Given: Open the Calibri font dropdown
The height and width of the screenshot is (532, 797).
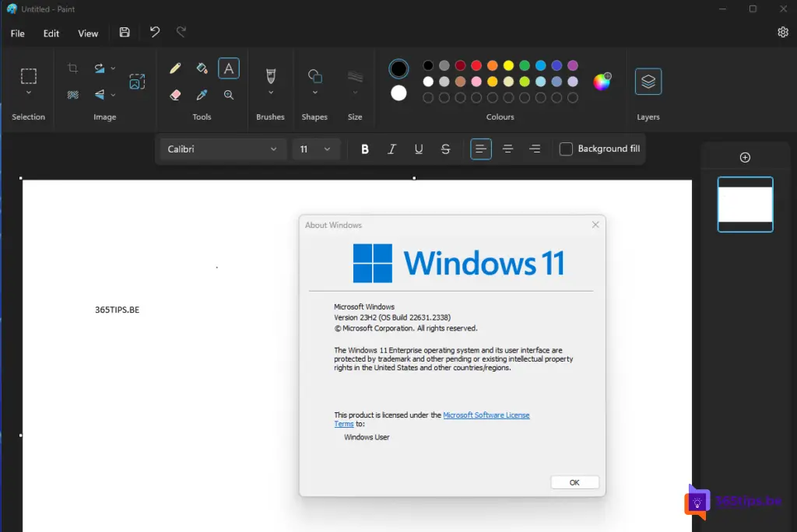Looking at the screenshot, I should 223,149.
